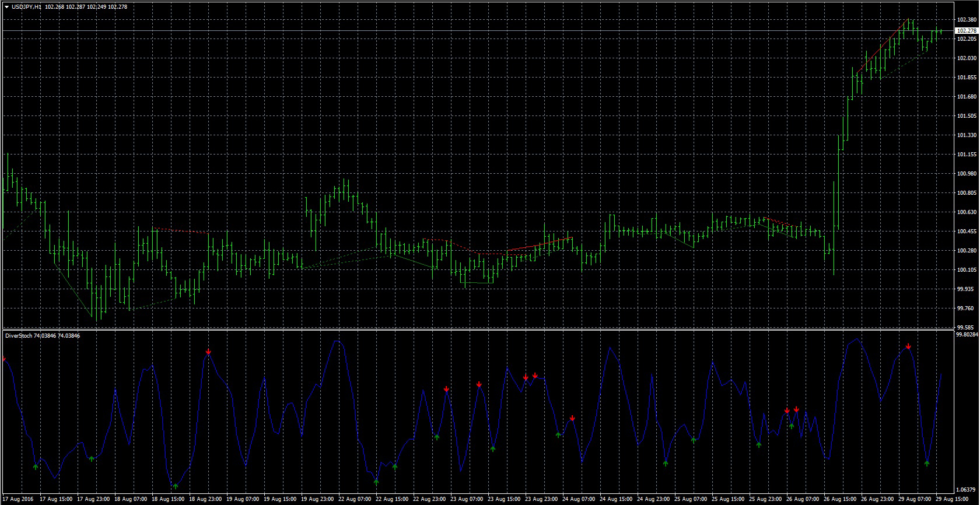
Task: Click the 99.80284 indicator scale value
Action: [967, 335]
